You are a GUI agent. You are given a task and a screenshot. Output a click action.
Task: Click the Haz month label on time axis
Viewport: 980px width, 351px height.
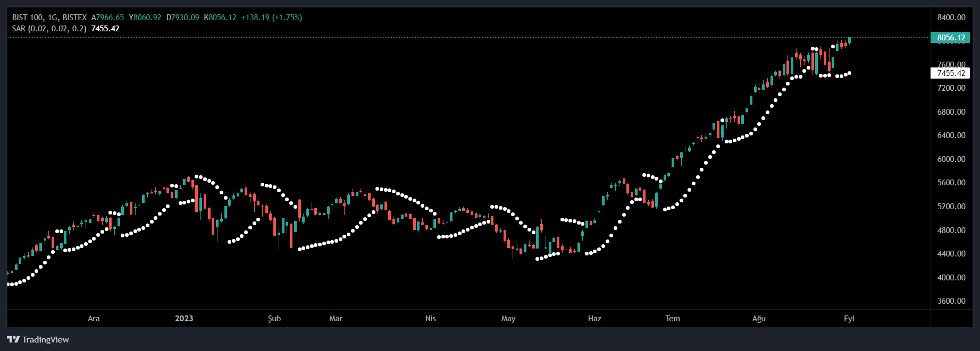point(594,319)
